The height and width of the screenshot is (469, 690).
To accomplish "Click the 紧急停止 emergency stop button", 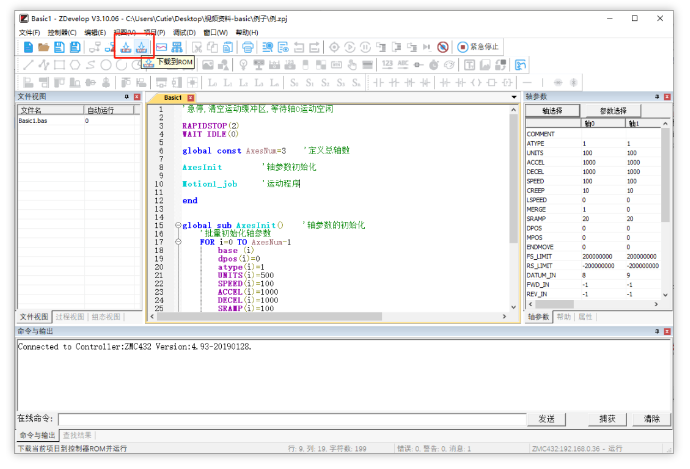I will click(478, 47).
